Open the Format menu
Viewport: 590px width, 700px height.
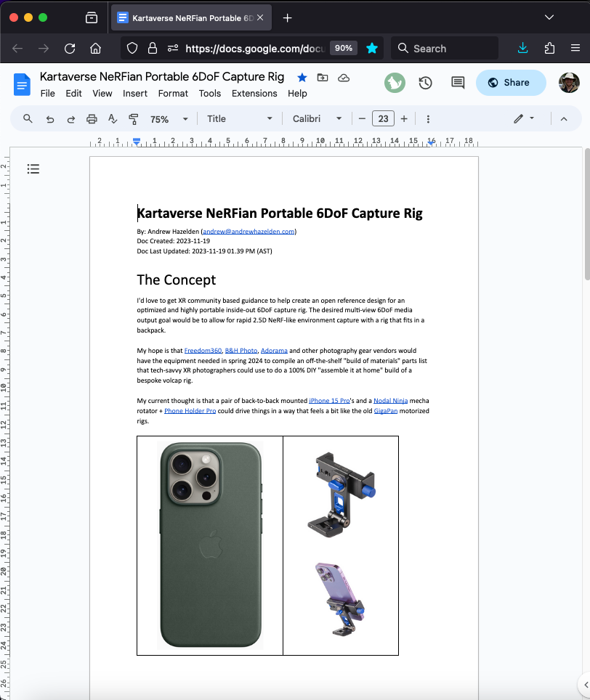pyautogui.click(x=173, y=93)
